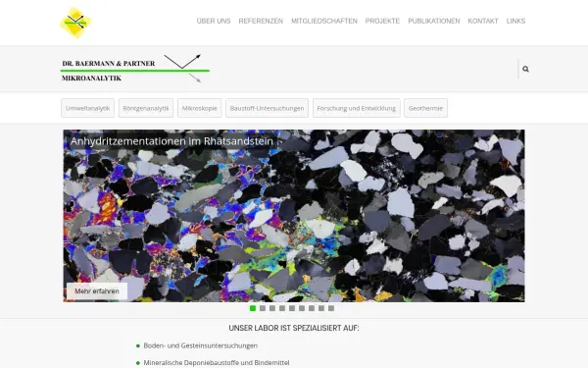The height and width of the screenshot is (368, 588).
Task: Jump to the eighth slide dot
Action: click(321, 308)
